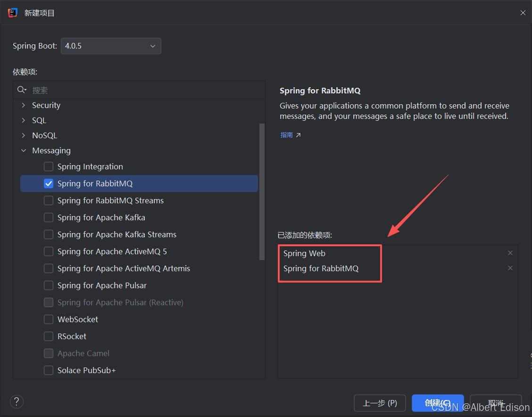The width and height of the screenshot is (532, 417).
Task: Tick the RSocket checkbox
Action: point(49,336)
